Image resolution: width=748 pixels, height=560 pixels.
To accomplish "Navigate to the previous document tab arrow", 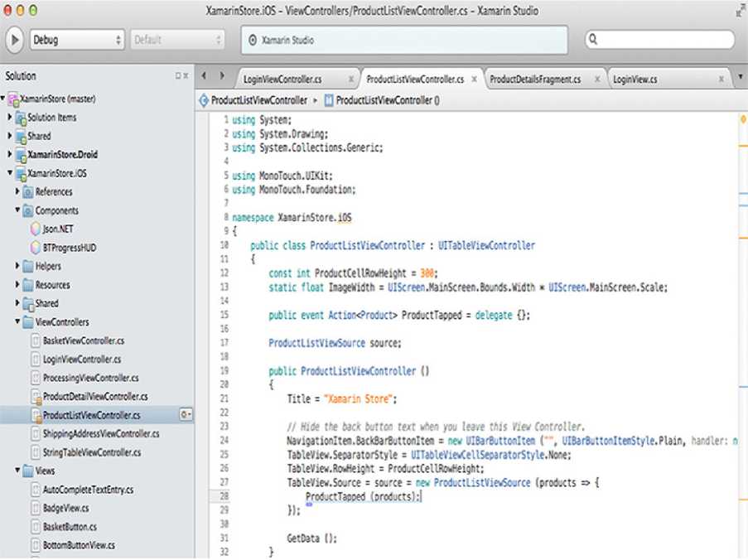I will 205,75.
